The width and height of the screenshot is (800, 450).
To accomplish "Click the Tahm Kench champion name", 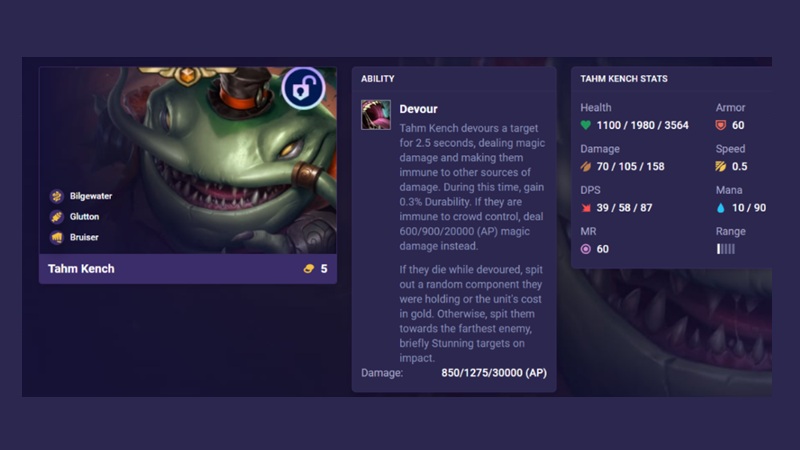I will click(x=81, y=269).
